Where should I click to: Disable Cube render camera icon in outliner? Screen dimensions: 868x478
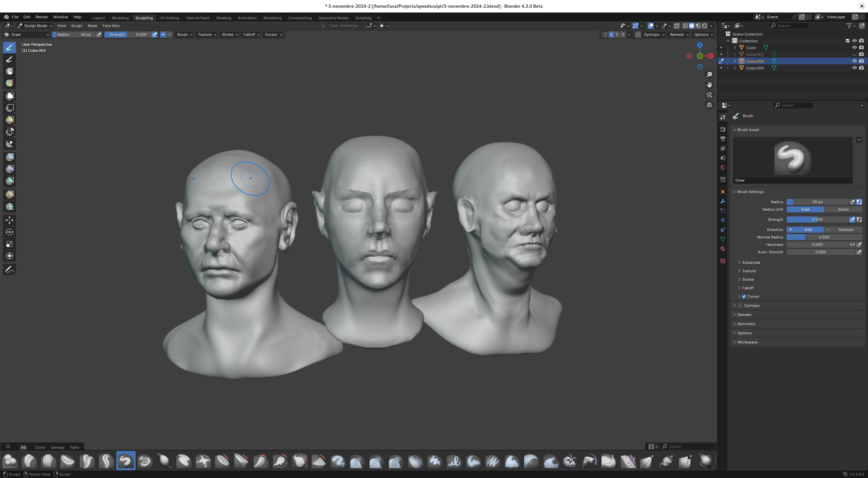click(862, 47)
